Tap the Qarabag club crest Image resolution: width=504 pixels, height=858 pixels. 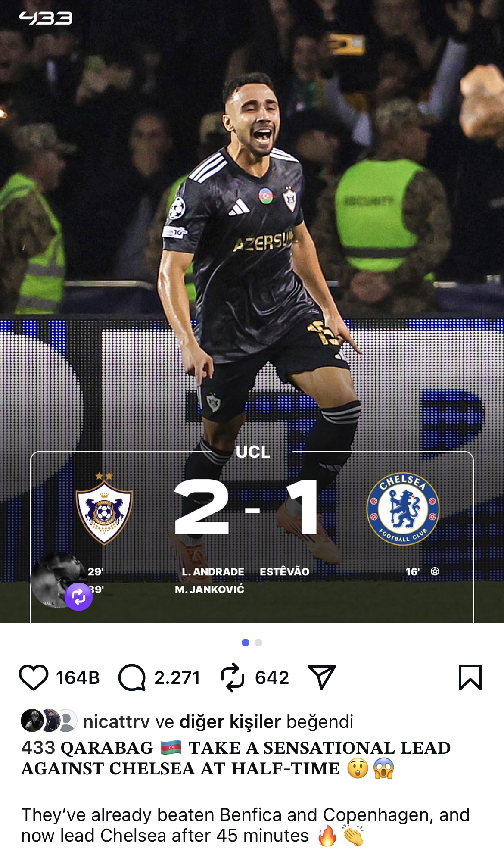[104, 509]
